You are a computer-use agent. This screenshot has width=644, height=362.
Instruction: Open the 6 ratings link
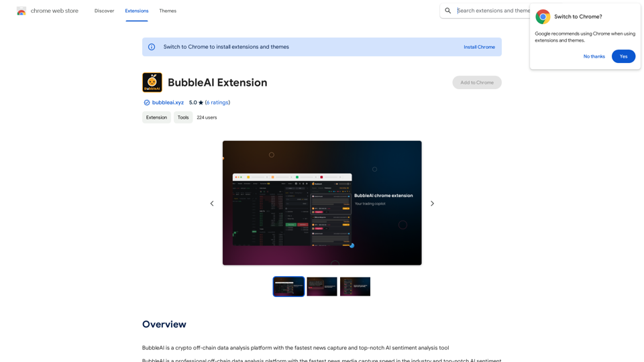217,103
